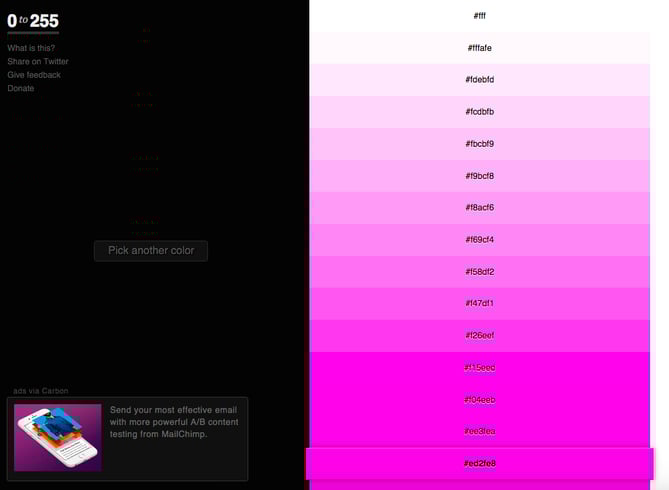
Task: Select the #fffafe color swatch
Action: (x=480, y=48)
